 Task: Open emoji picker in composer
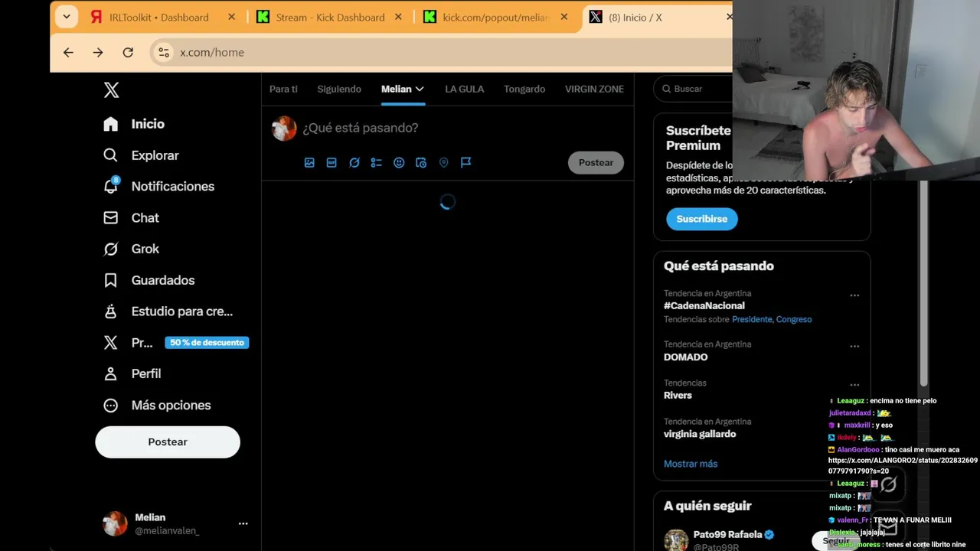(399, 162)
